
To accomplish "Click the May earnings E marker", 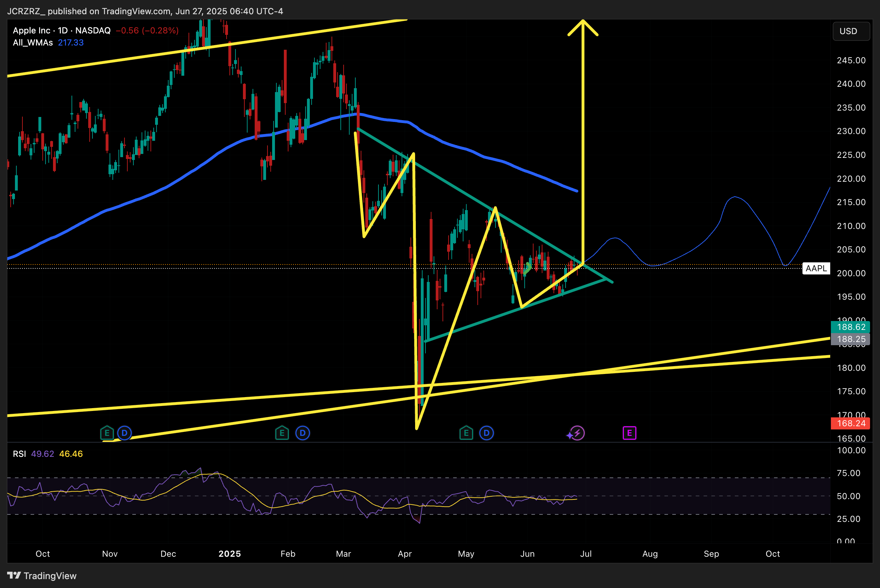I will (x=466, y=433).
